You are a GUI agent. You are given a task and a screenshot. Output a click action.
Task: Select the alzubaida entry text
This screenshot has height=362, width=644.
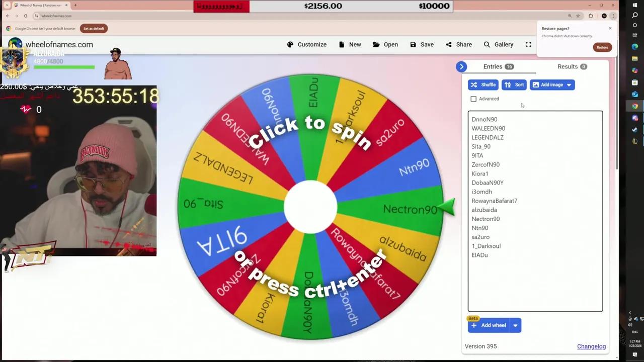point(485,210)
